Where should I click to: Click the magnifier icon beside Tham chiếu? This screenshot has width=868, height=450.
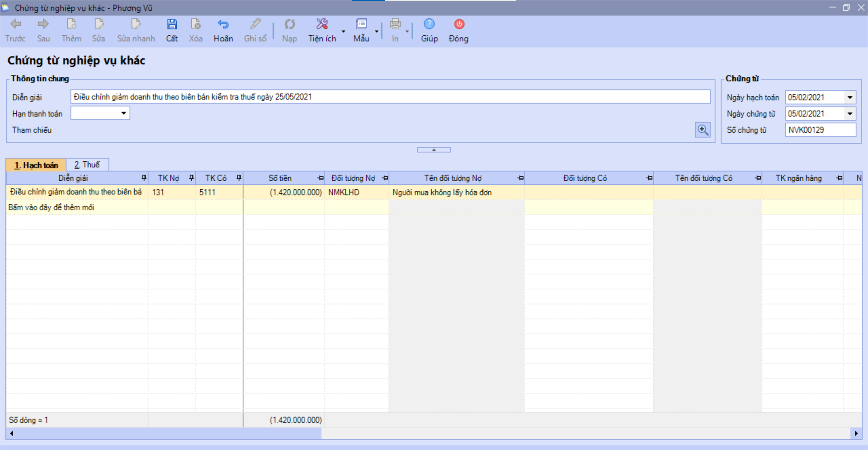(703, 130)
